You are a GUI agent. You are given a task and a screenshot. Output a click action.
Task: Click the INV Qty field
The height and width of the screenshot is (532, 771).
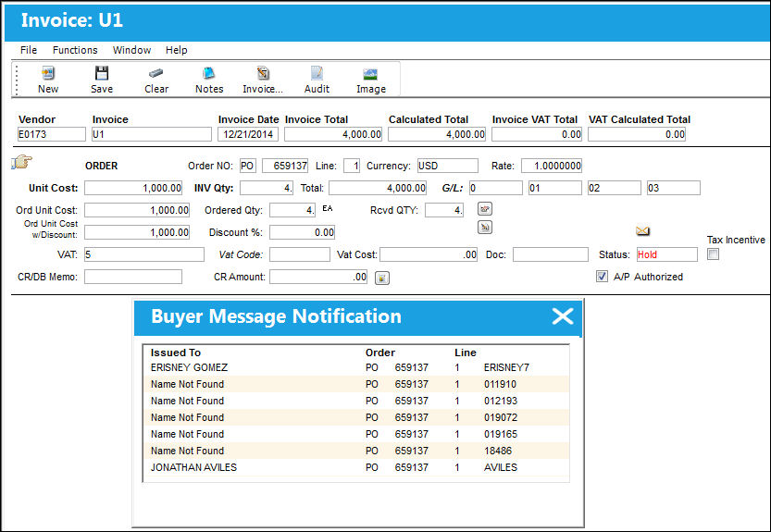[x=267, y=188]
